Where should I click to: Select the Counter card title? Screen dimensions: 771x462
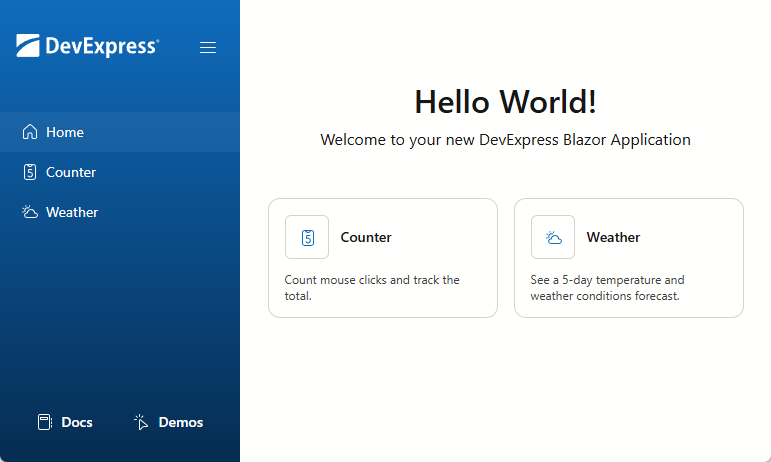tap(366, 237)
